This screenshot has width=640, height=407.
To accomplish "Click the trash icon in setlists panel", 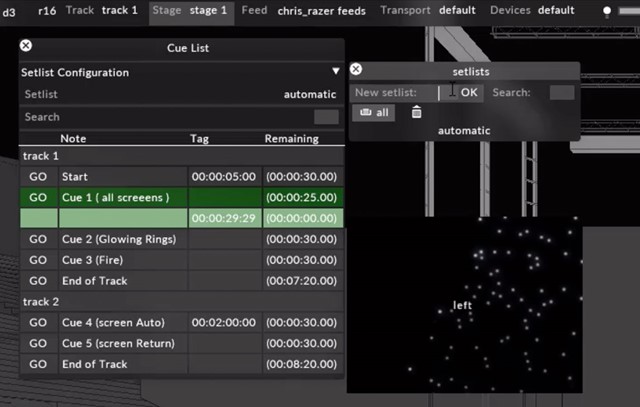I will (416, 112).
